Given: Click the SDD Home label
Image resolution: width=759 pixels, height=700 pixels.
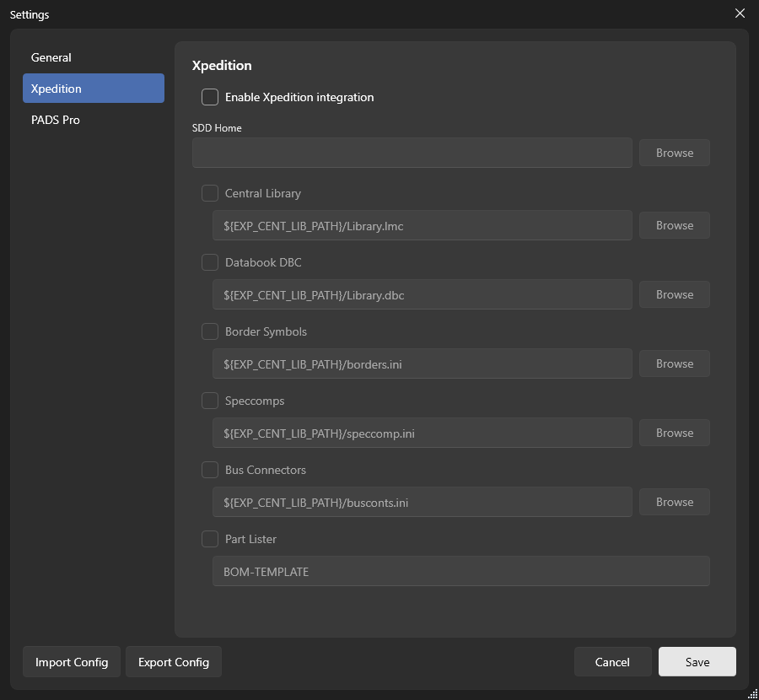Looking at the screenshot, I should (x=217, y=128).
